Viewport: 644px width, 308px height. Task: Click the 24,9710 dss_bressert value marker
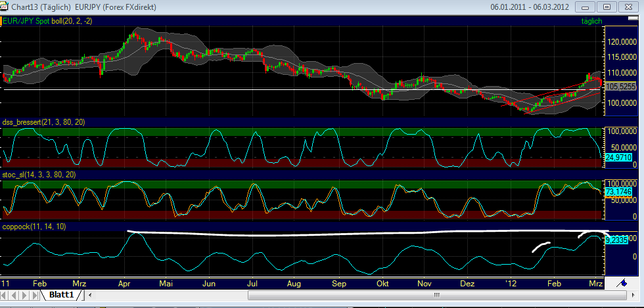pos(620,158)
